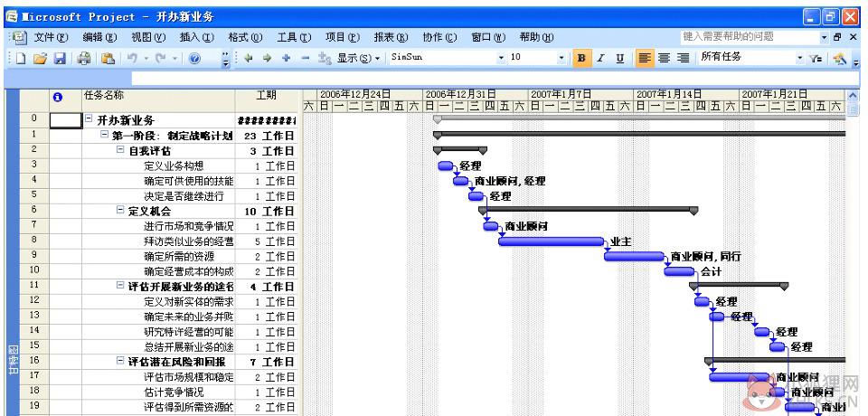
Task: Open the 工具 menu
Action: click(x=294, y=37)
